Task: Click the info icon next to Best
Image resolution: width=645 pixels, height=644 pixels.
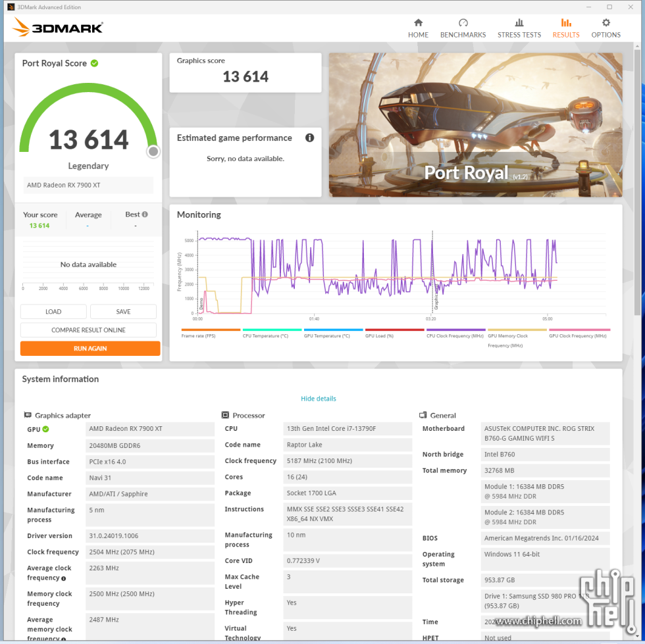Action: pyautogui.click(x=145, y=214)
